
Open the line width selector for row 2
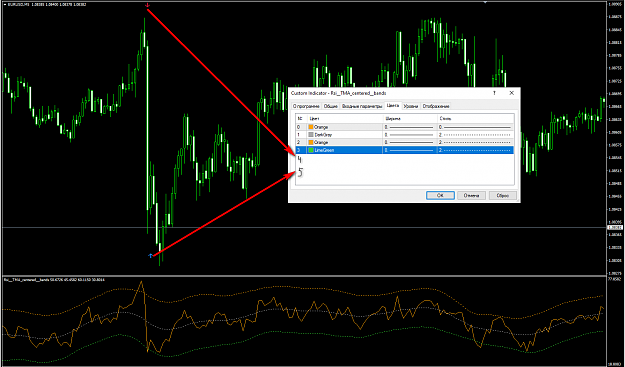(x=410, y=142)
